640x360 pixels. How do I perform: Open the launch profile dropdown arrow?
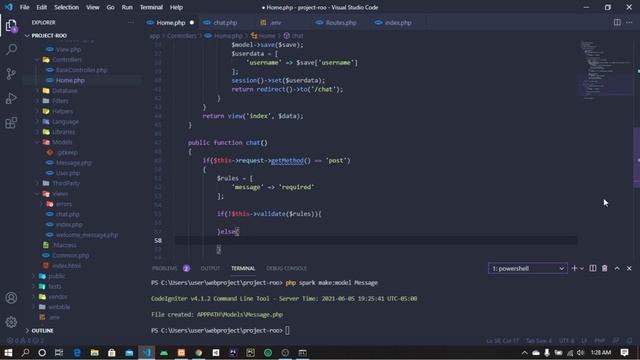(x=582, y=268)
